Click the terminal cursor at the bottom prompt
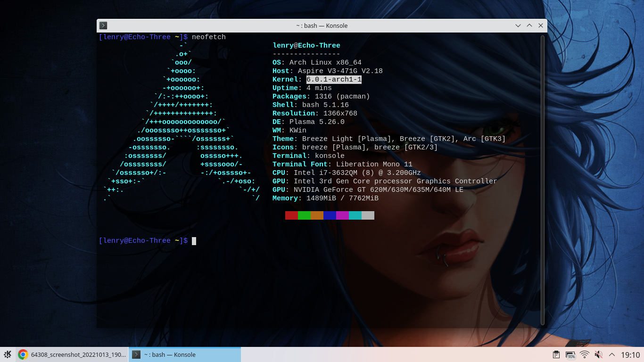The width and height of the screenshot is (644, 362). tap(194, 241)
